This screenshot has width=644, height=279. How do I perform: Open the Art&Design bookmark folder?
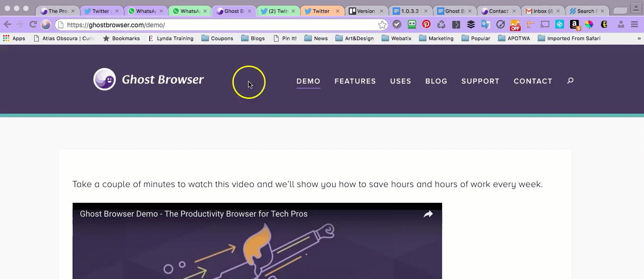[354, 38]
